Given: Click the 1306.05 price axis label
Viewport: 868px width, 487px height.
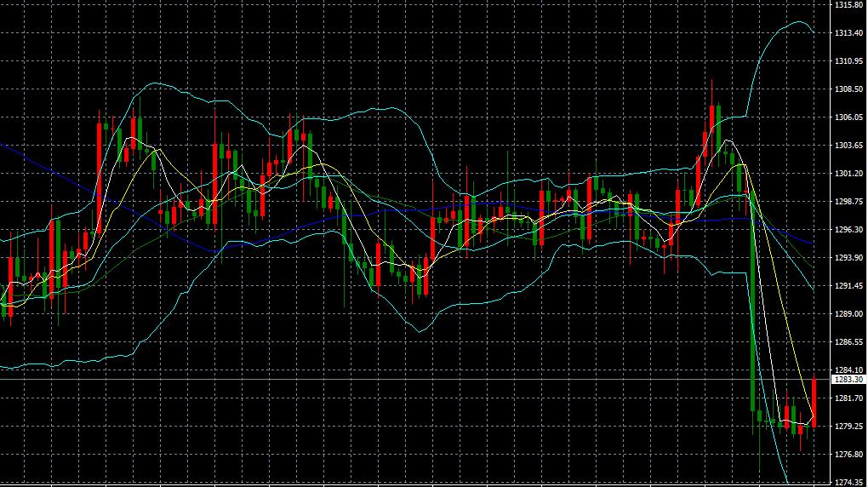Looking at the screenshot, I should click(848, 117).
